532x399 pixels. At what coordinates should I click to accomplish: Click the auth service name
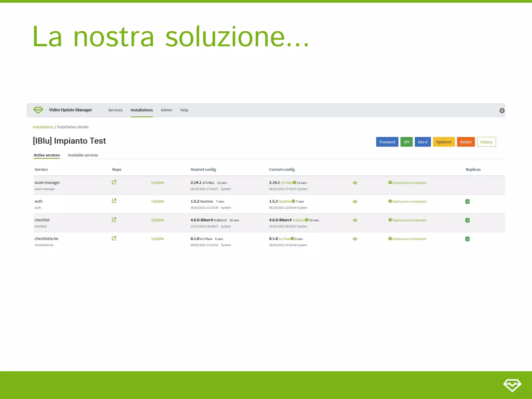[x=38, y=201]
